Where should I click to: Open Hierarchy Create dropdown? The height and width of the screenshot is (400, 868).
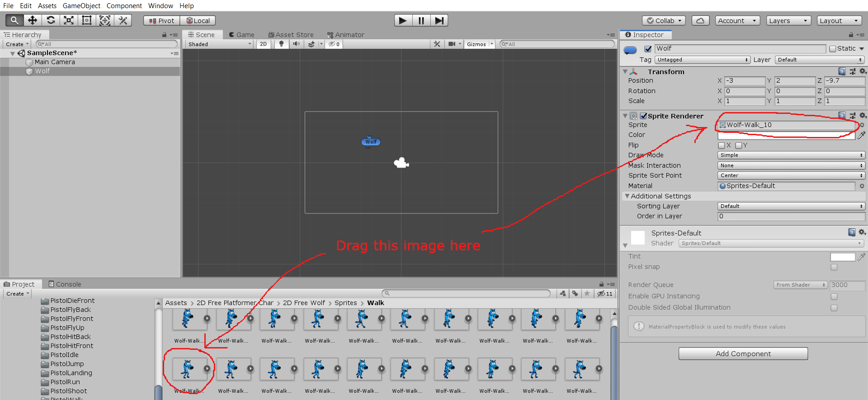tap(17, 44)
